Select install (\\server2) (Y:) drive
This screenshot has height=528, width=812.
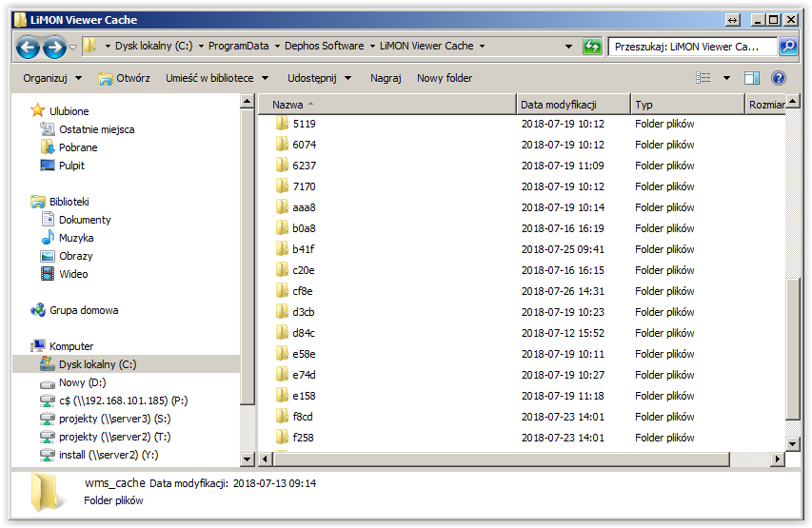click(x=109, y=455)
